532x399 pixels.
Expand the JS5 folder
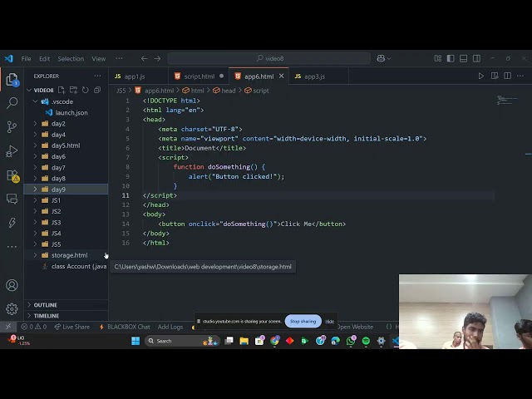[x=35, y=244]
